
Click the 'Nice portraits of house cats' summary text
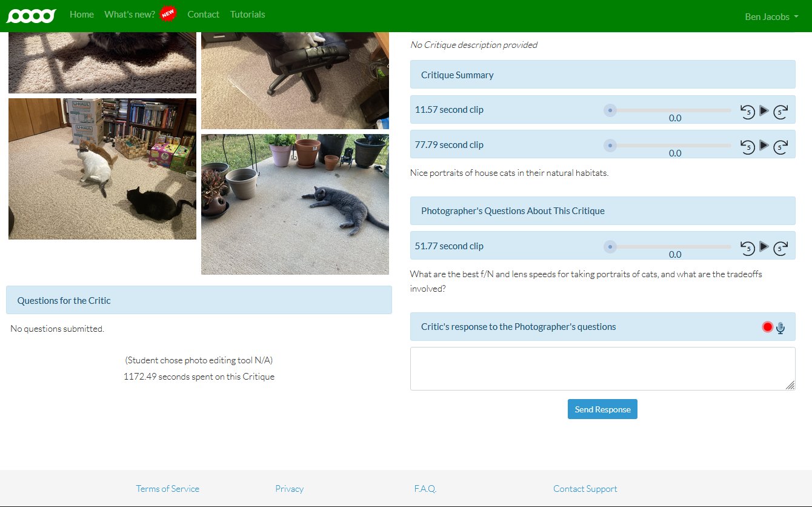tap(509, 173)
